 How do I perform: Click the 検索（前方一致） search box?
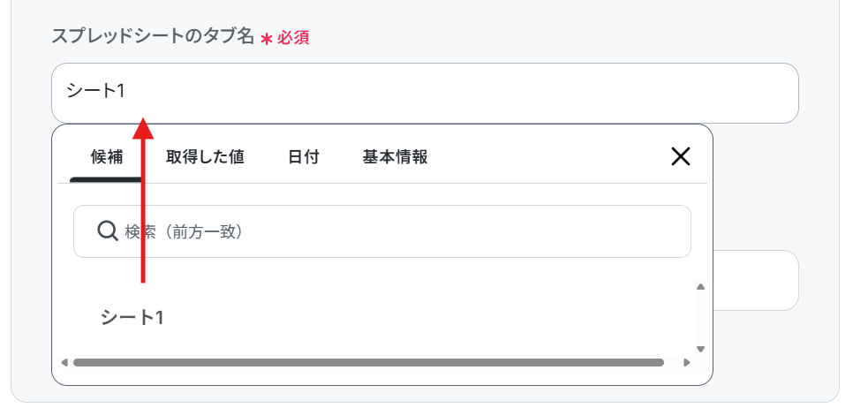tap(397, 231)
